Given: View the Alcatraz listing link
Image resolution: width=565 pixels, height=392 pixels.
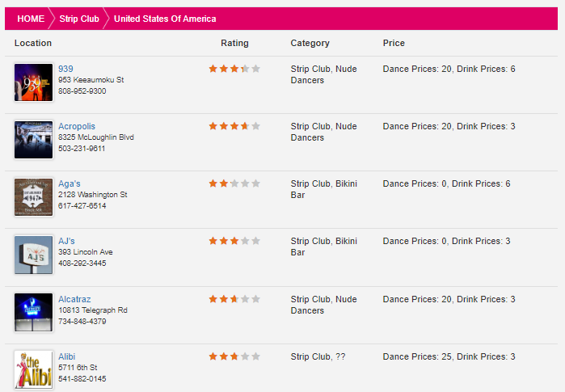Looking at the screenshot, I should tap(74, 299).
